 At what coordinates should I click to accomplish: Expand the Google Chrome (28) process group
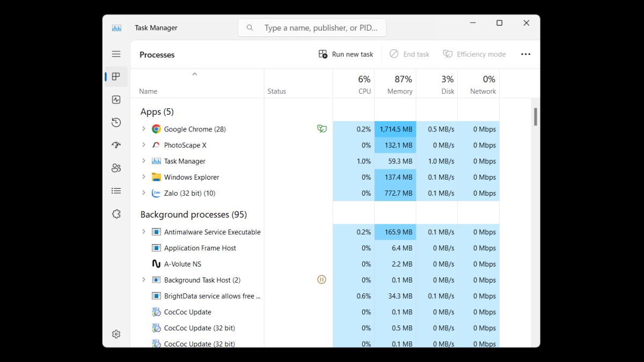point(143,129)
